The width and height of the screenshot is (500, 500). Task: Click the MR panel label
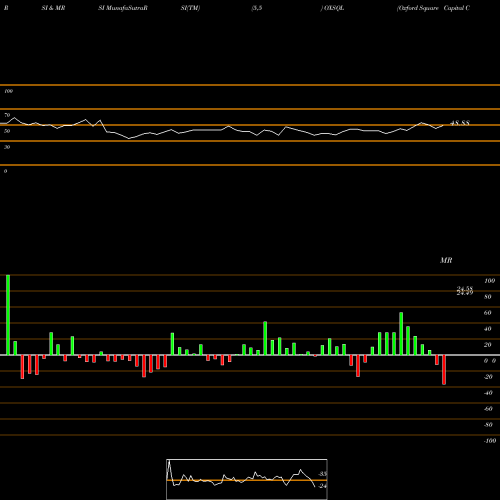pyautogui.click(x=446, y=260)
